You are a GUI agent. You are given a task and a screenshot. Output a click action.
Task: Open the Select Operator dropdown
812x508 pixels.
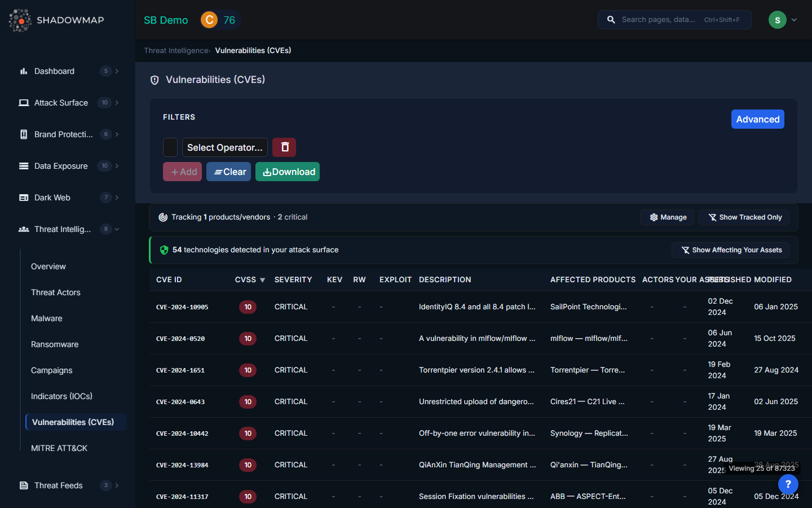224,147
